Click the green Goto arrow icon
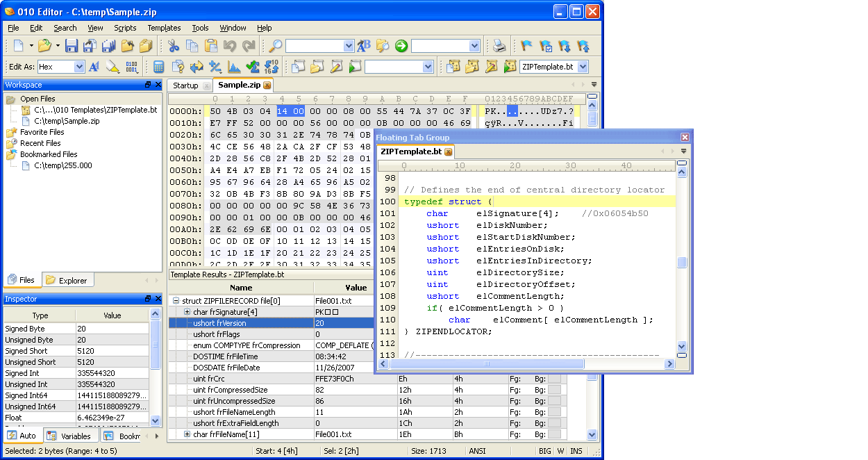Viewport: 868px width, 460px height. [401, 46]
